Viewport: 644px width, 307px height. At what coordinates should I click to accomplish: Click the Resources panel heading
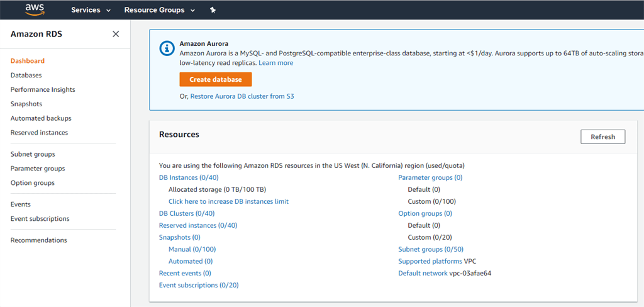(179, 135)
